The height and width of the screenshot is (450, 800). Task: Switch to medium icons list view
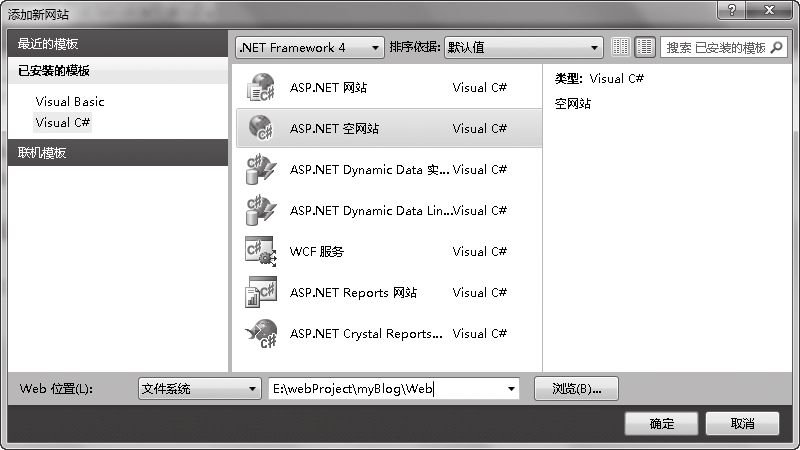pyautogui.click(x=645, y=47)
